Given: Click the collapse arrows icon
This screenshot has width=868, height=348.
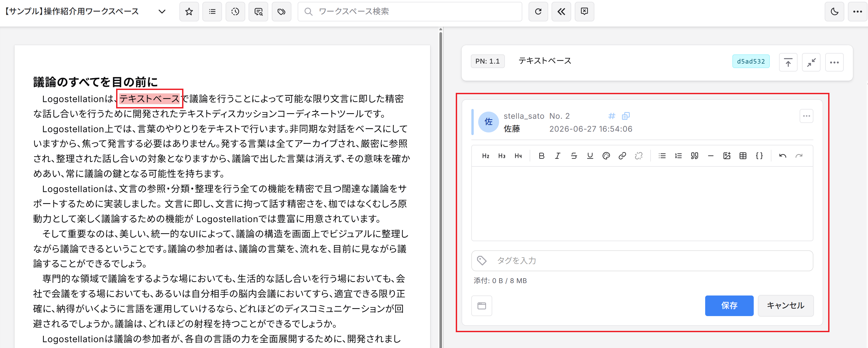Looking at the screenshot, I should (811, 62).
